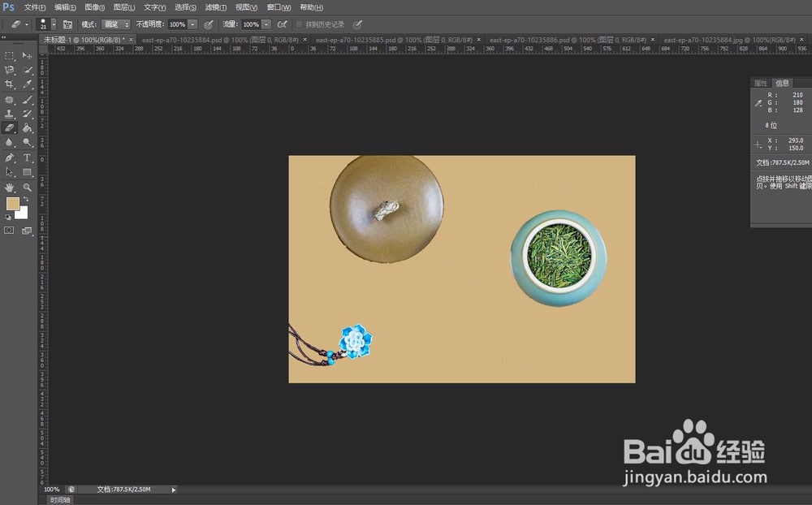812x505 pixels.
Task: Change the screen mode
Action: pos(27,231)
